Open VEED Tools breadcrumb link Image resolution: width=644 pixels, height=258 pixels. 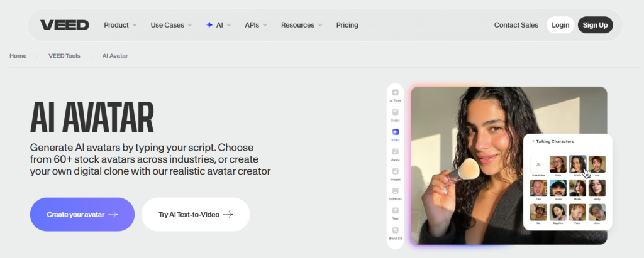(65, 56)
